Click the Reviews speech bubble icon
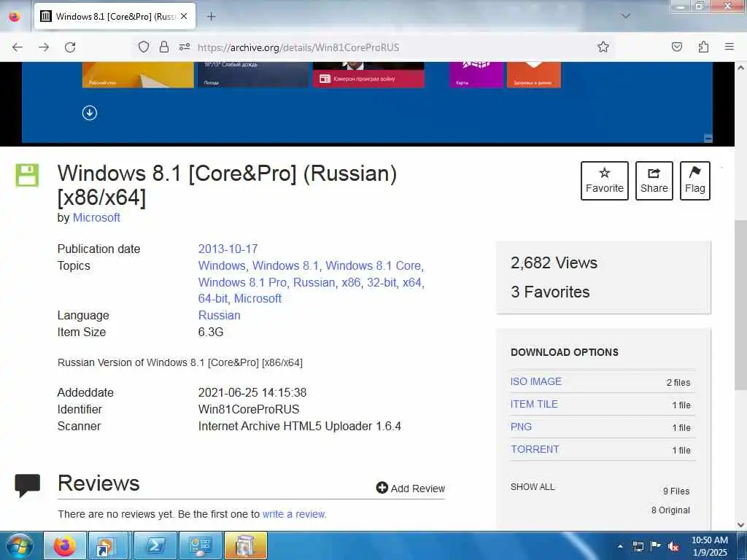Screen dimensions: 747x560 (x=27, y=486)
